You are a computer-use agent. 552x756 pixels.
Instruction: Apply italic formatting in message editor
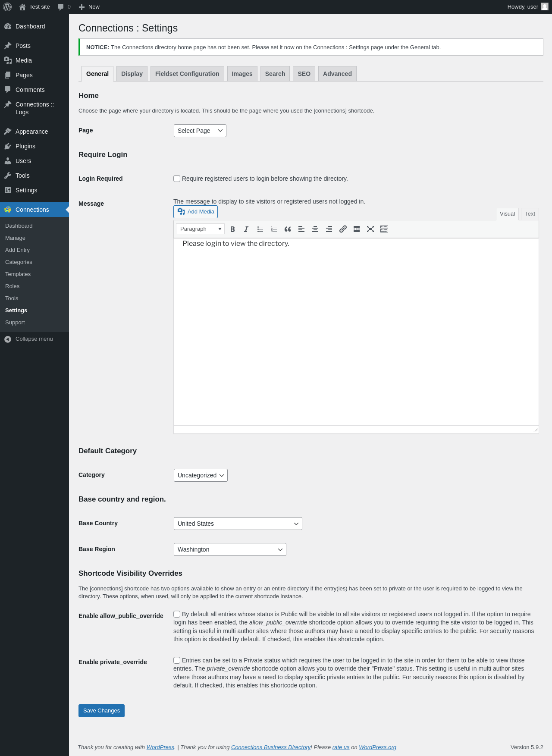(x=246, y=229)
